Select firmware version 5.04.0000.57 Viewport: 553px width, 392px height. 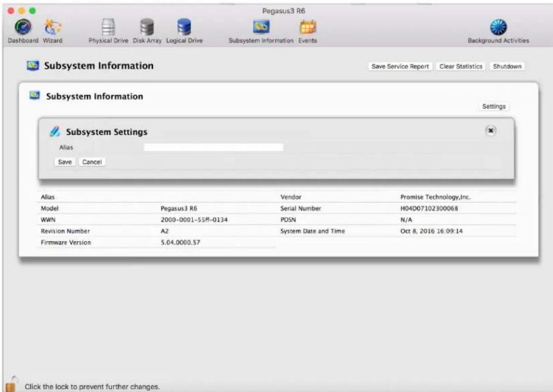point(180,243)
